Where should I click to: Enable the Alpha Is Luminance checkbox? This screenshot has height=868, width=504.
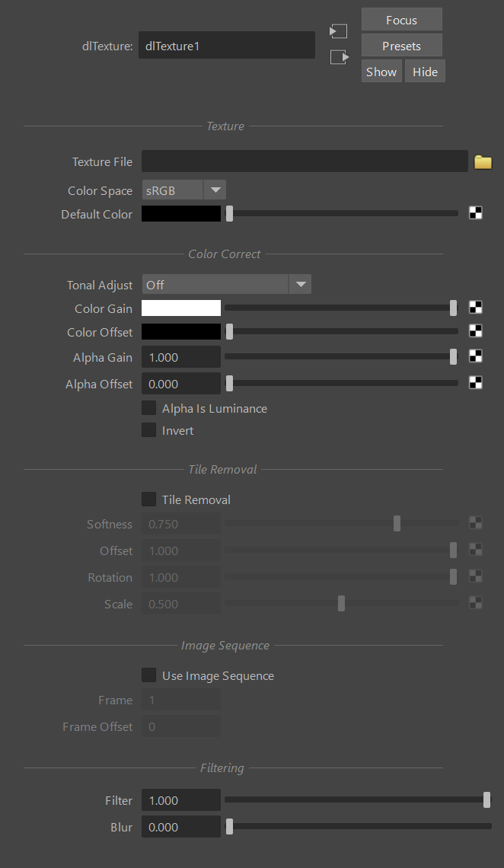149,408
